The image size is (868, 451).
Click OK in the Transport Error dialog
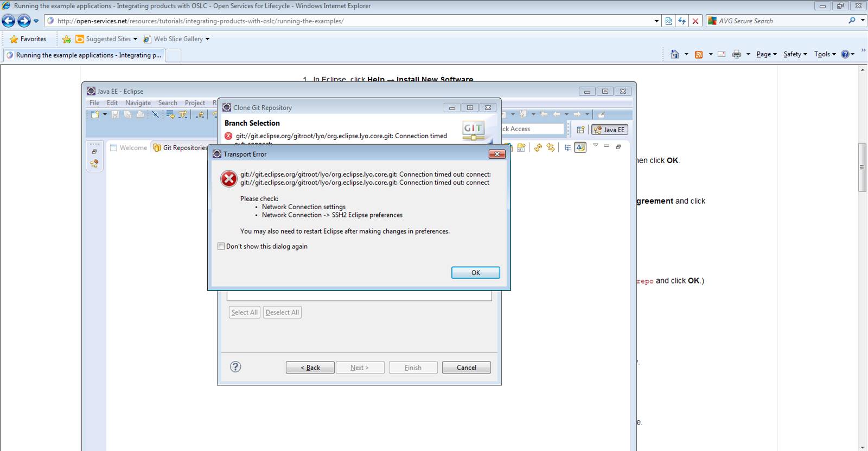click(x=476, y=273)
